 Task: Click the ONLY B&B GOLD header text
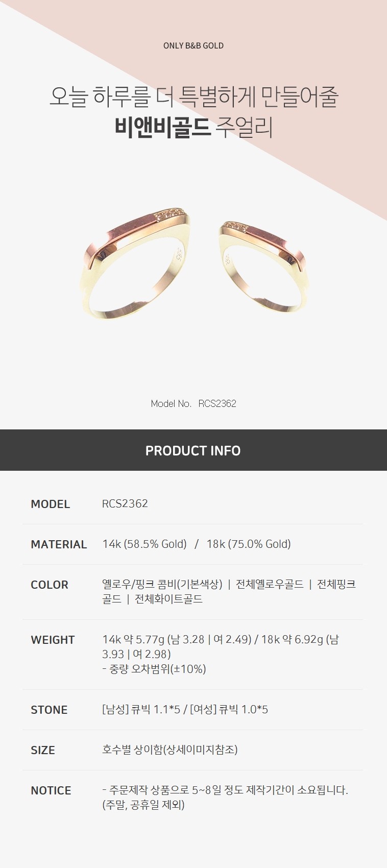pos(194,45)
